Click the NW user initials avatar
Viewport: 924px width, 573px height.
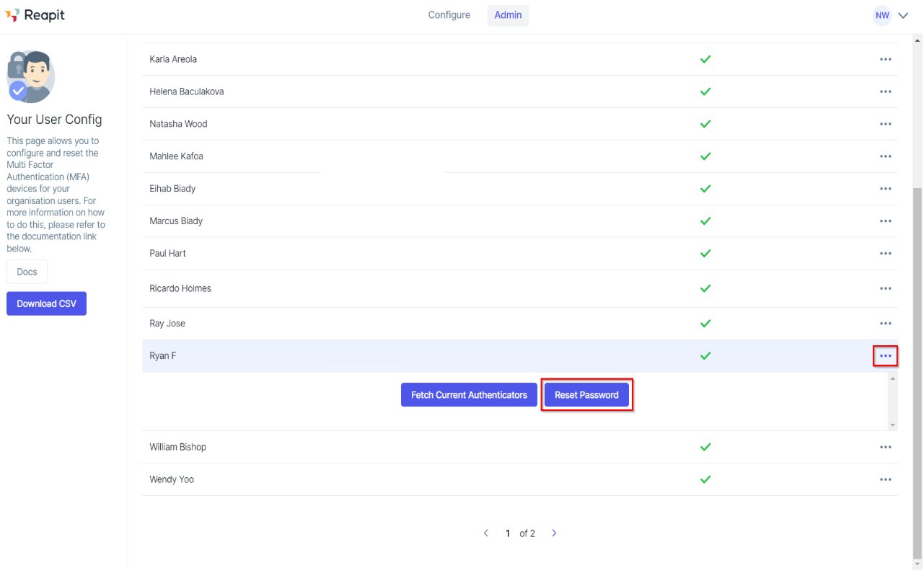point(882,15)
